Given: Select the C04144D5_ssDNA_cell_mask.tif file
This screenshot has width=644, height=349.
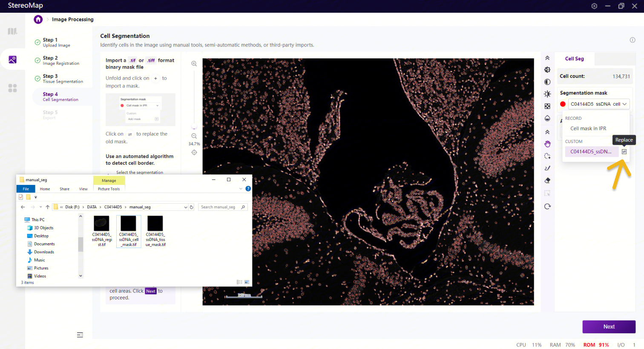Looking at the screenshot, I should coord(129,231).
